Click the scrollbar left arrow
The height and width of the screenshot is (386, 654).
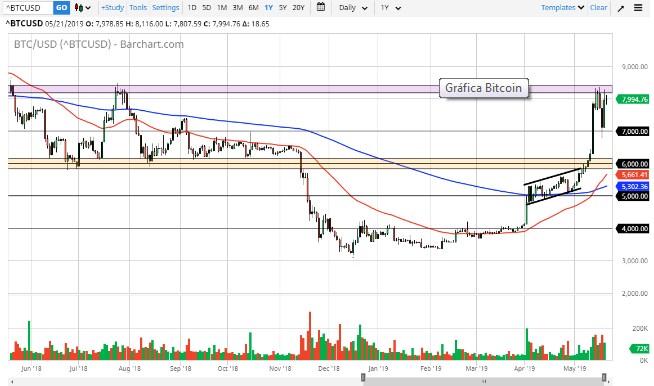(12, 382)
